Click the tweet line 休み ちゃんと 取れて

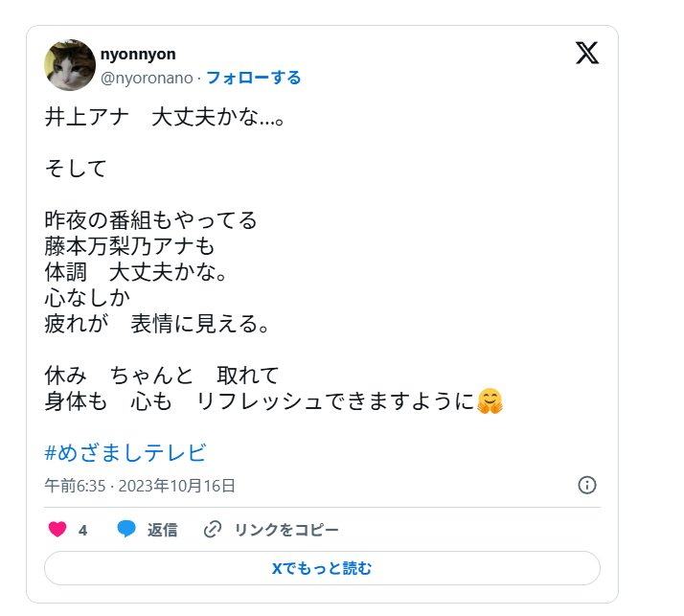(161, 375)
